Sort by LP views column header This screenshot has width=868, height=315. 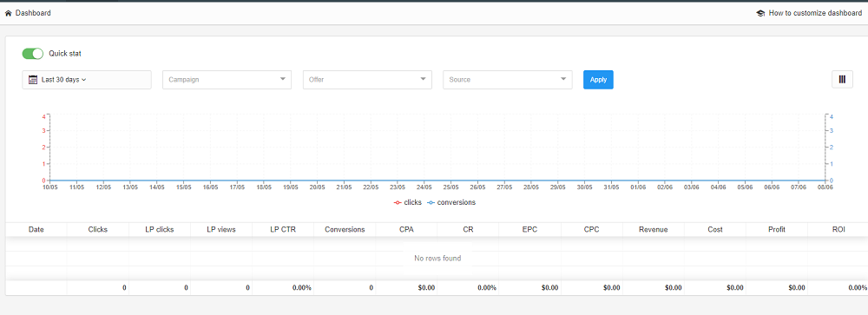221,229
